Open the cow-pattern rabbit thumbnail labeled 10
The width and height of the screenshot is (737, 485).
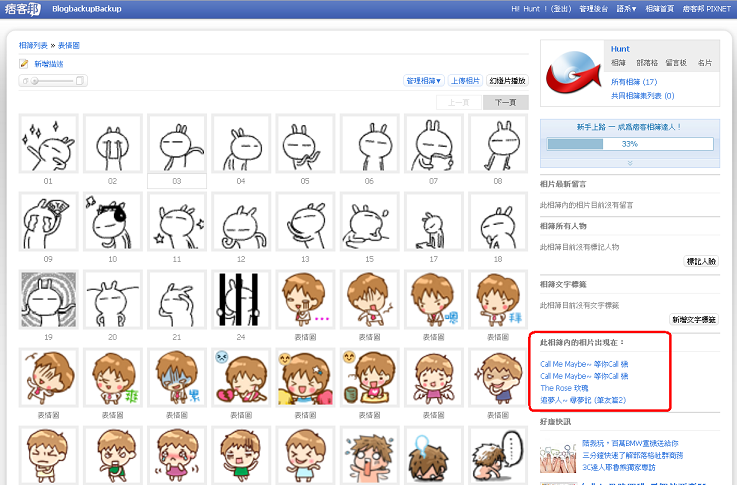click(x=113, y=221)
